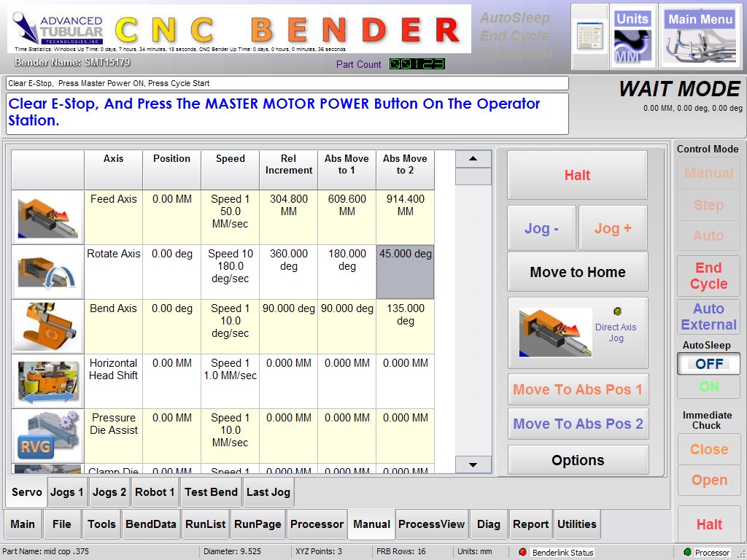
Task: Open the Main Menu tube icon
Action: click(700, 36)
